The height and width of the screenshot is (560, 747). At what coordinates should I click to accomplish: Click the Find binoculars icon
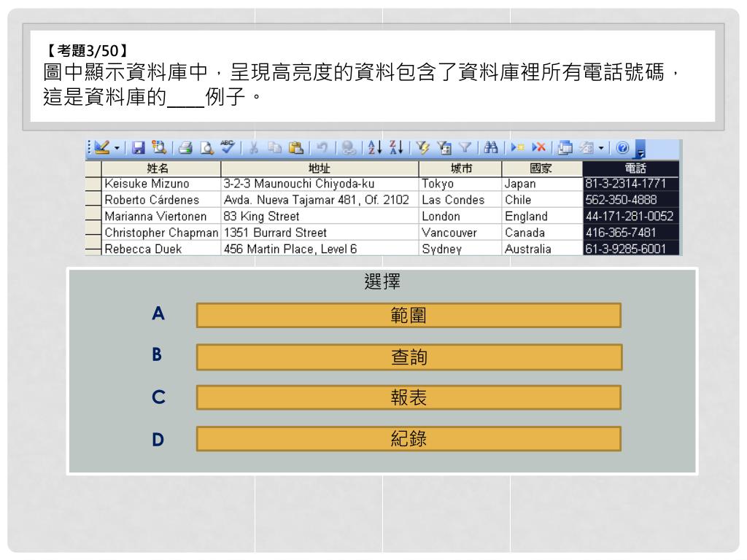tap(491, 147)
